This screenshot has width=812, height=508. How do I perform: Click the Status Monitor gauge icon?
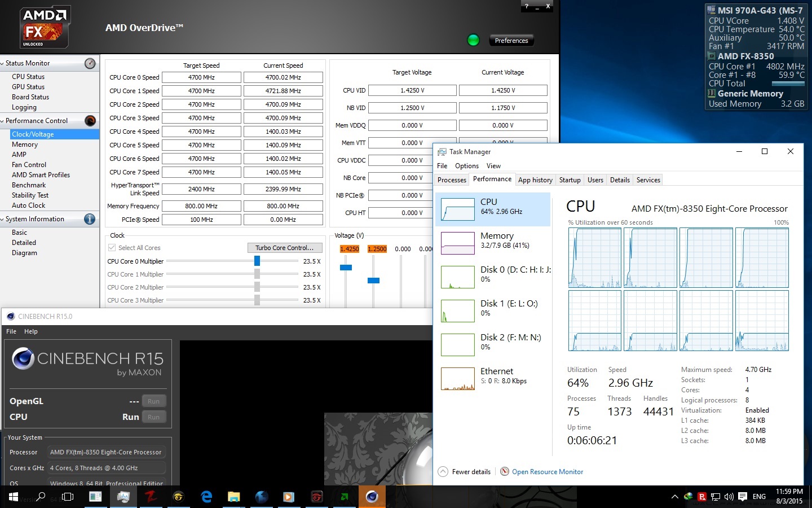[x=89, y=63]
